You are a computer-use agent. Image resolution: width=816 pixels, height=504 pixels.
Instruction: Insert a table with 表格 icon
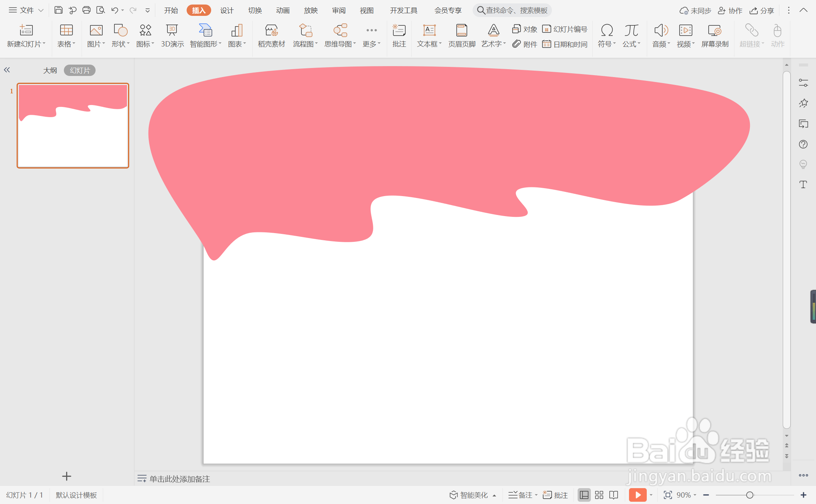click(x=66, y=30)
